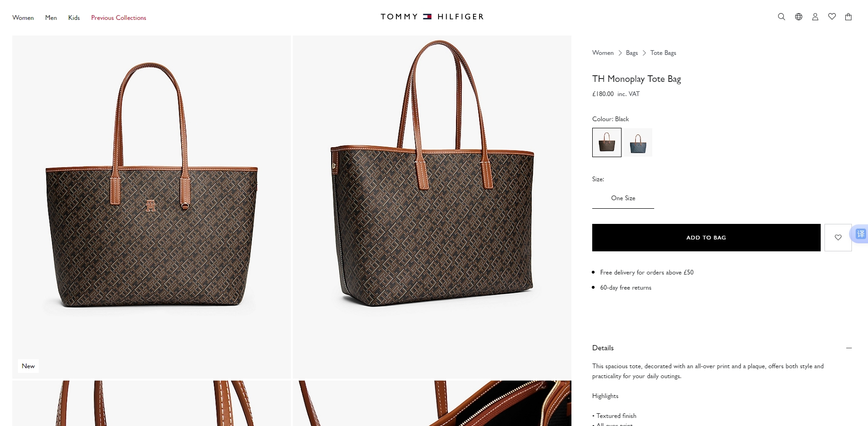The width and height of the screenshot is (868, 426).
Task: Open the Women menu
Action: (x=23, y=18)
